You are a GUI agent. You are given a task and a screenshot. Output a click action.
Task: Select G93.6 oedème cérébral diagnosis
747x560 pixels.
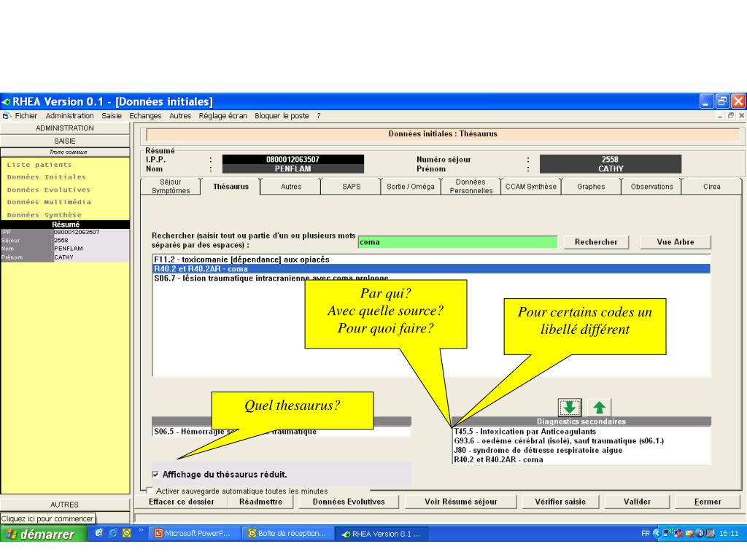pos(581,441)
